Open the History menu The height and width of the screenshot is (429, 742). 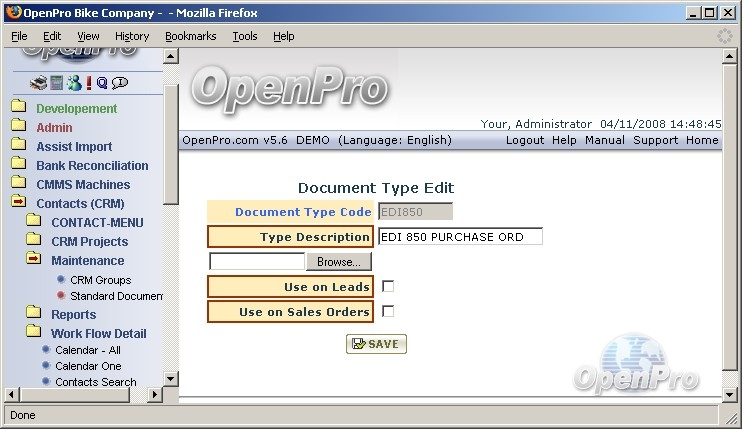132,36
